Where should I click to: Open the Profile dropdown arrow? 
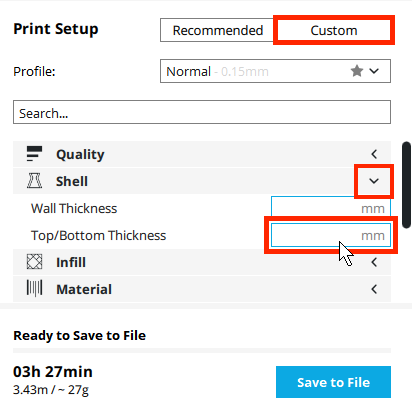(x=374, y=71)
